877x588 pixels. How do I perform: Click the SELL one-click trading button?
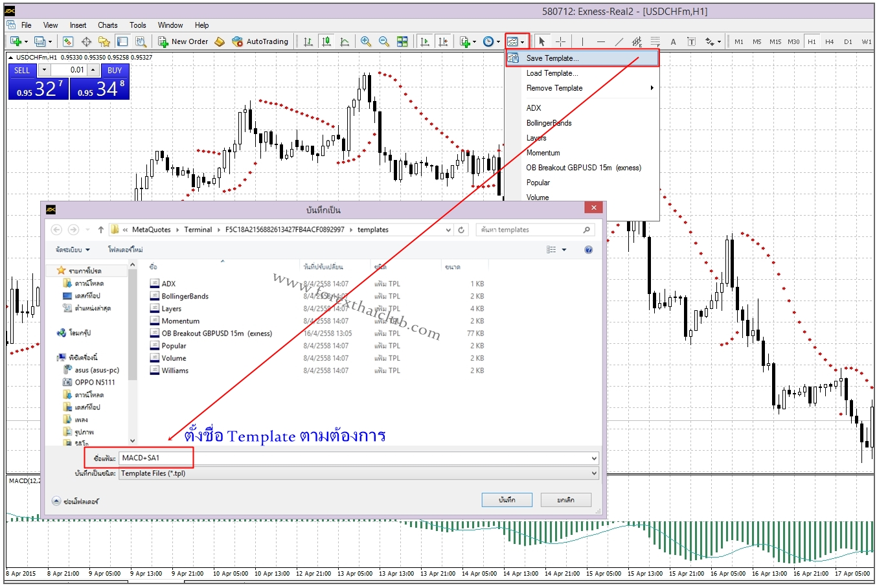click(x=22, y=70)
